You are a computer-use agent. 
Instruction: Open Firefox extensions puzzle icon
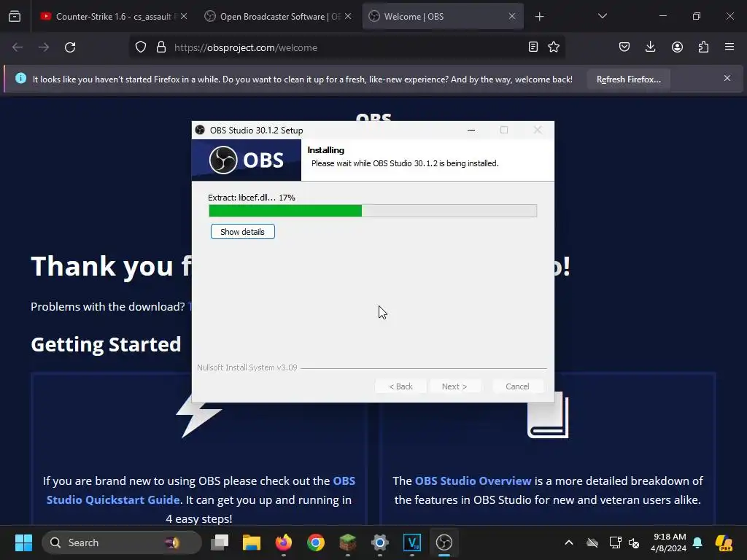[703, 47]
